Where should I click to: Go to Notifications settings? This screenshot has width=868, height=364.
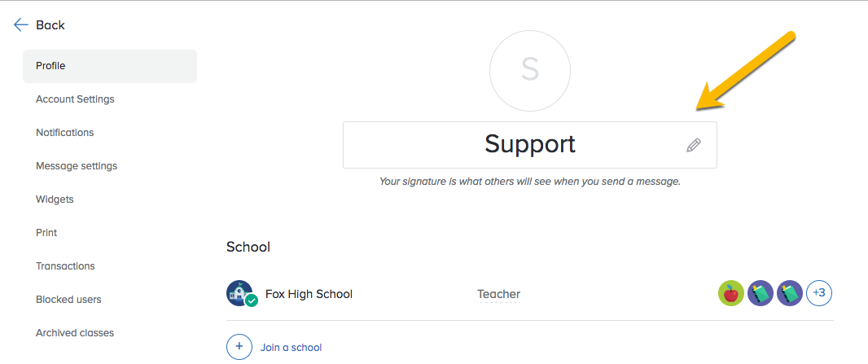click(x=65, y=133)
